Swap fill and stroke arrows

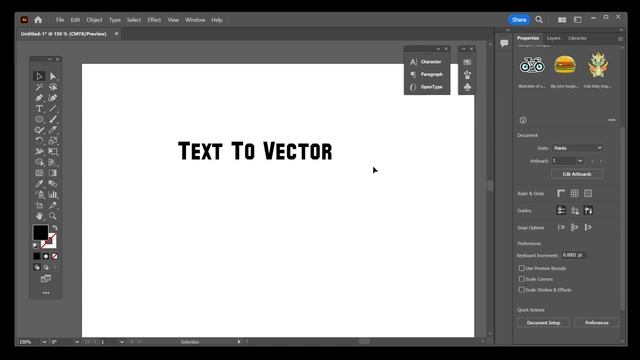55,228
